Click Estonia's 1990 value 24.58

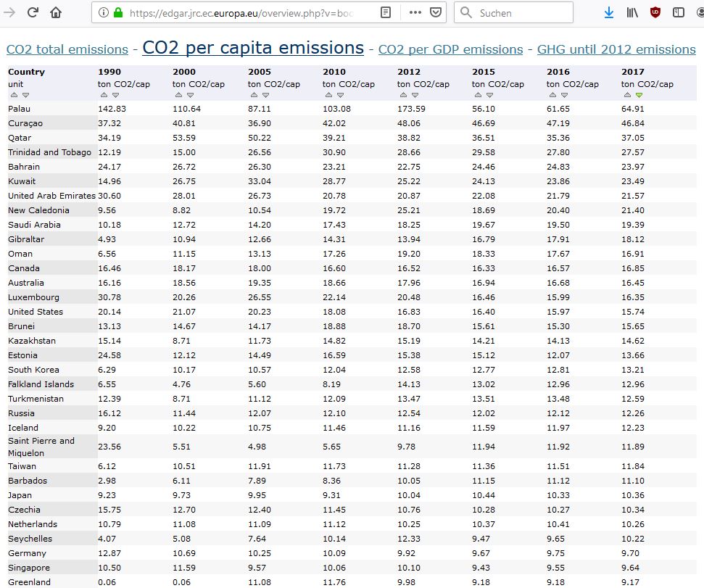tap(109, 355)
